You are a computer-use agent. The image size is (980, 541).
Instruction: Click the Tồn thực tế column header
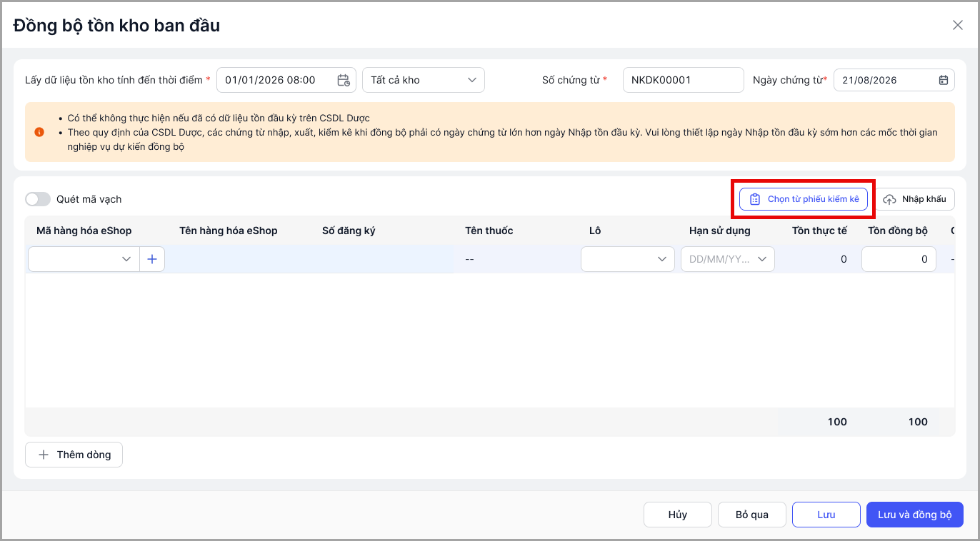[x=820, y=231]
